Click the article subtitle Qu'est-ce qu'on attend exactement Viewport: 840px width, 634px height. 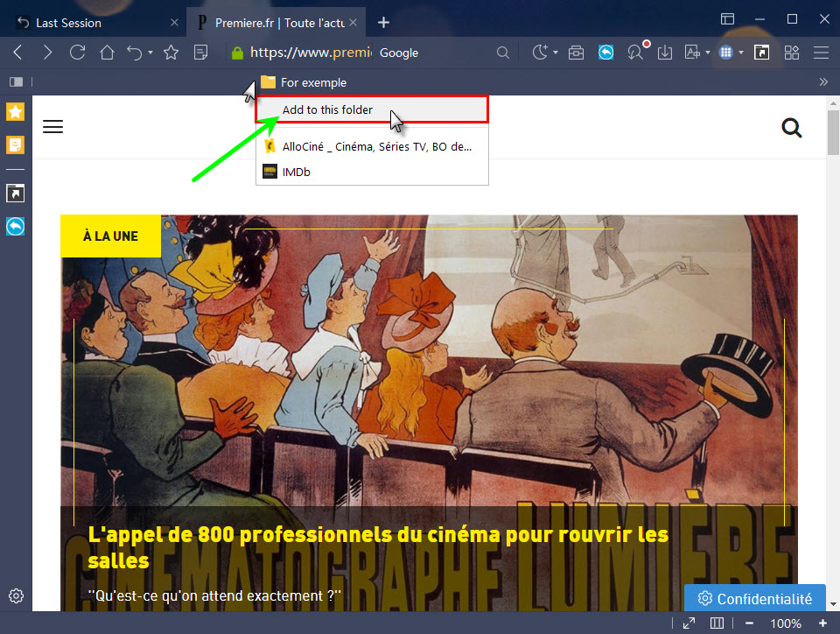coord(214,595)
